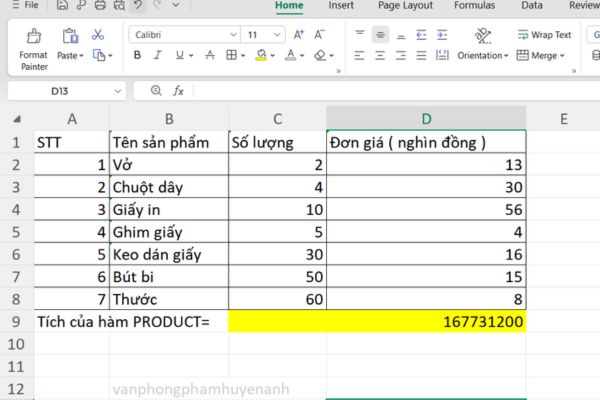Viewport: 600px width, 400px height.
Task: Click the Merge cells button
Action: pos(537,56)
